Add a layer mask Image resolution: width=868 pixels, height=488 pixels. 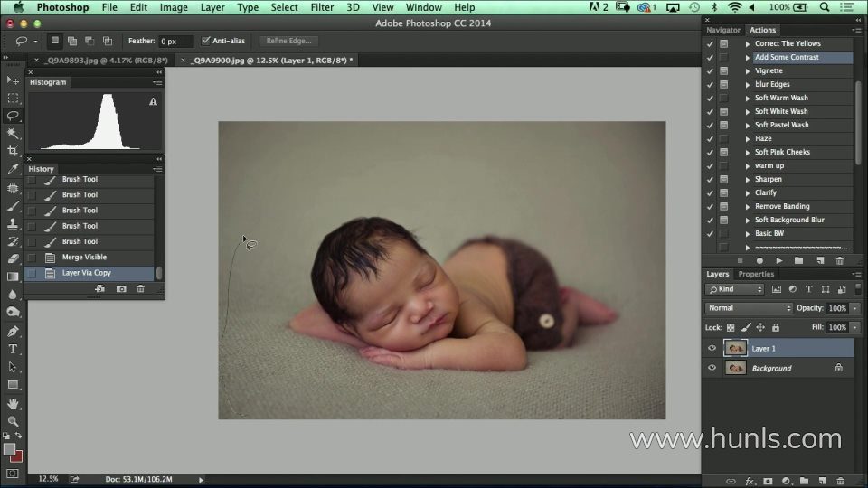click(768, 481)
